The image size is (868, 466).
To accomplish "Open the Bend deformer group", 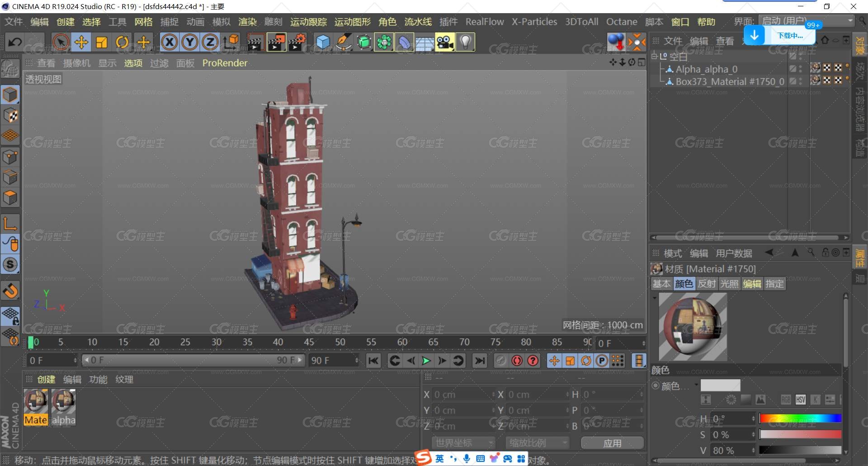I will coord(405,42).
